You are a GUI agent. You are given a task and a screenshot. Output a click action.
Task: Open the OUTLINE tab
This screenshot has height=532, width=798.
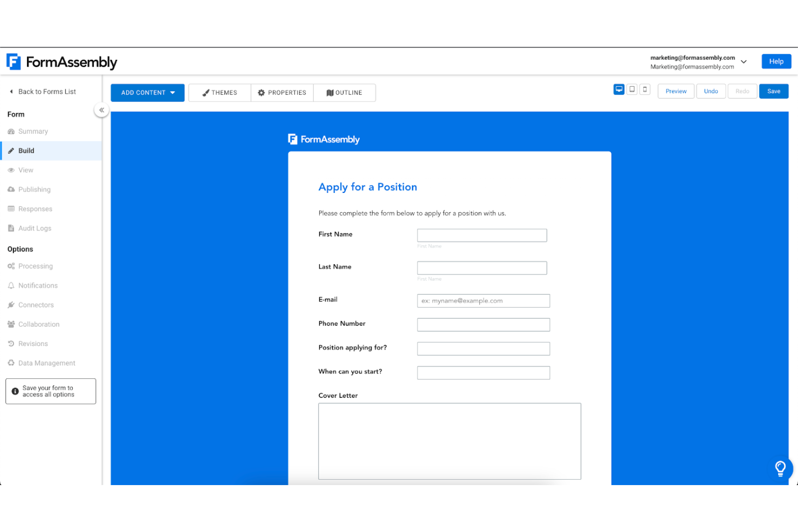(x=345, y=93)
